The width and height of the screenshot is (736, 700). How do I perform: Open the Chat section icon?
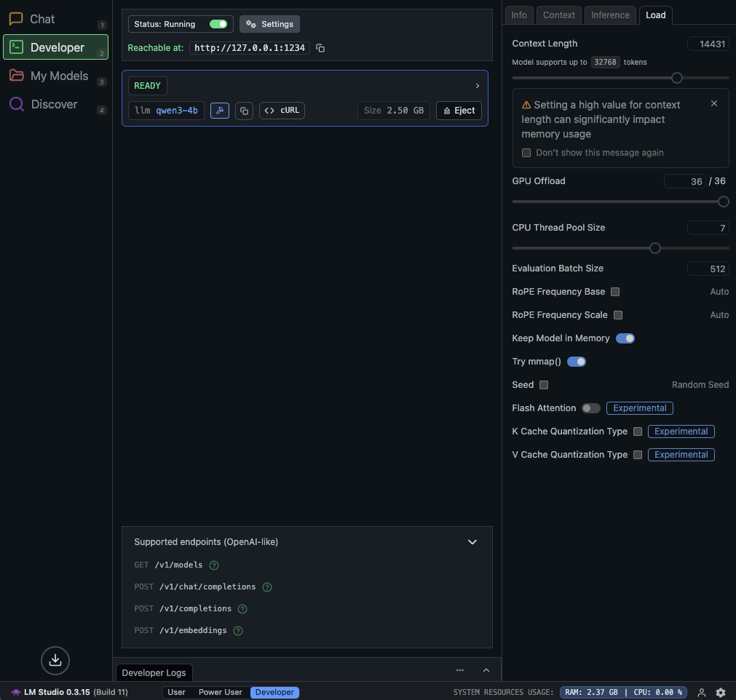(16, 19)
